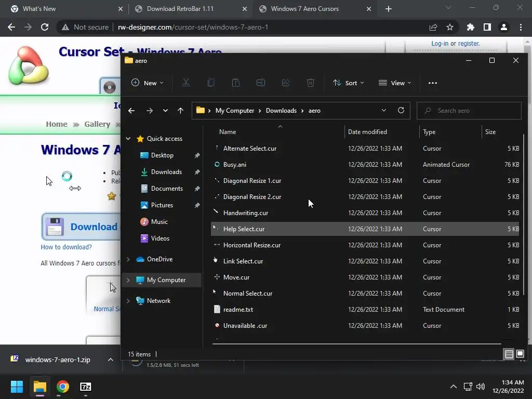The width and height of the screenshot is (532, 399).
Task: Click the register link on webpage
Action: pos(469,44)
